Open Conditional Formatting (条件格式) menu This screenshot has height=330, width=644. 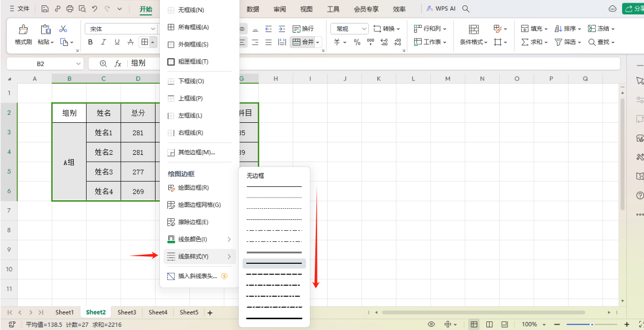tap(474, 42)
